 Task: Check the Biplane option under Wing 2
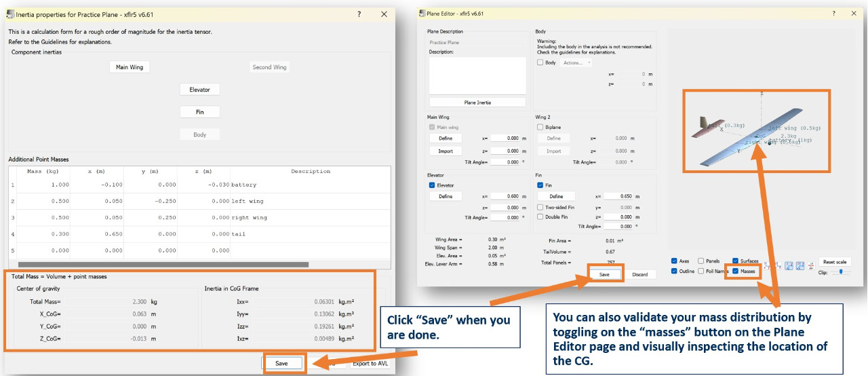click(x=540, y=127)
